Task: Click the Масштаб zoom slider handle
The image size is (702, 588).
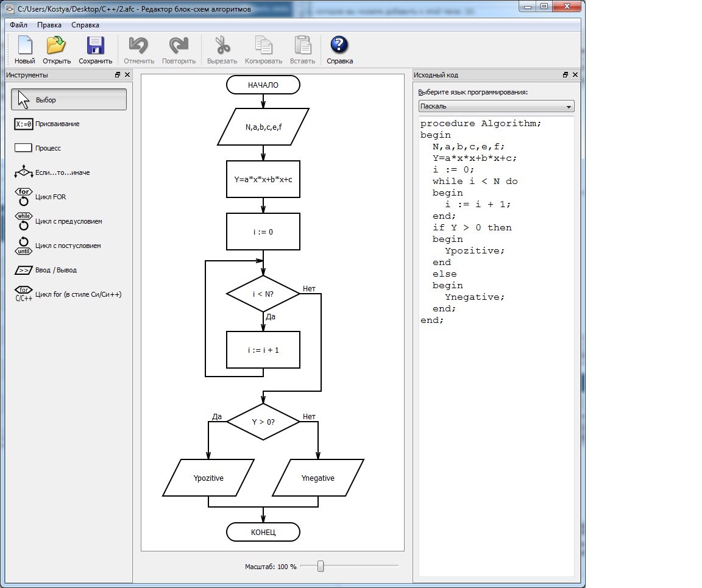Action: click(321, 566)
